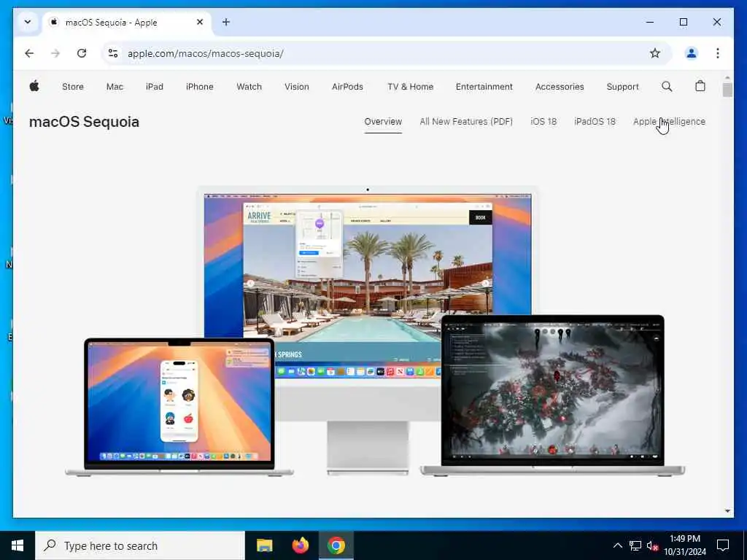This screenshot has width=747, height=560.
Task: Open the Accessories menu item
Action: click(560, 87)
